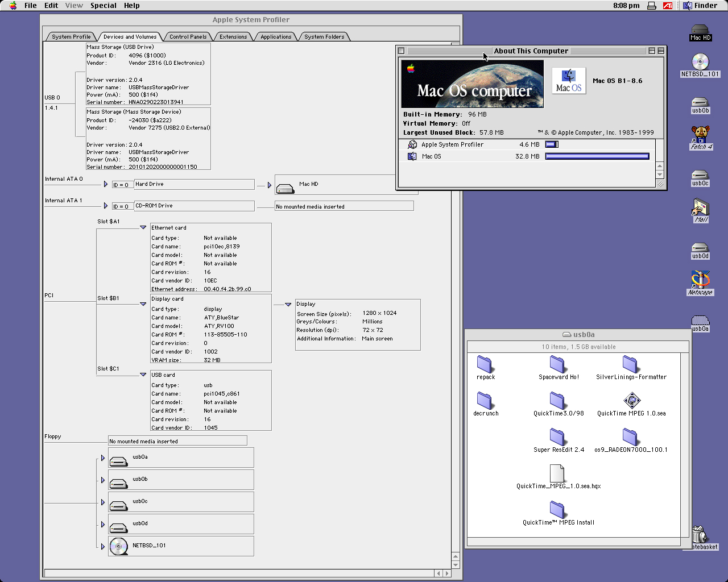Screen dimensions: 728x582
Task: Expand the usb0a volume triangle
Action: pyautogui.click(x=103, y=458)
